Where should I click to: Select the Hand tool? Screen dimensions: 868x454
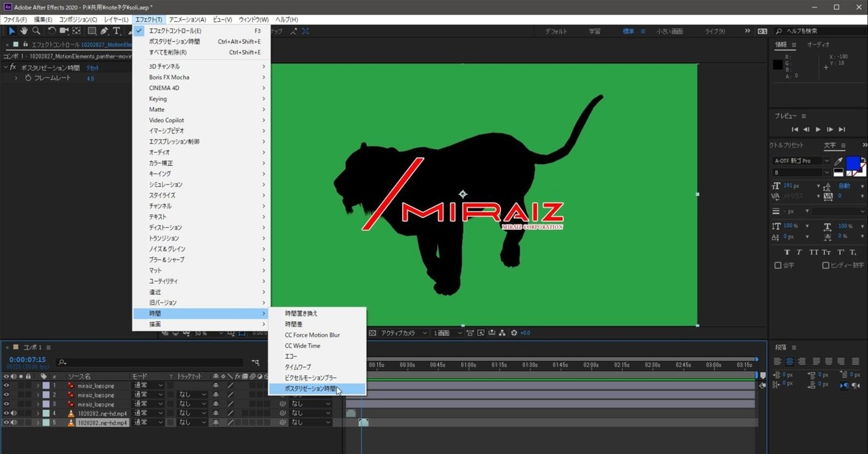coord(24,31)
